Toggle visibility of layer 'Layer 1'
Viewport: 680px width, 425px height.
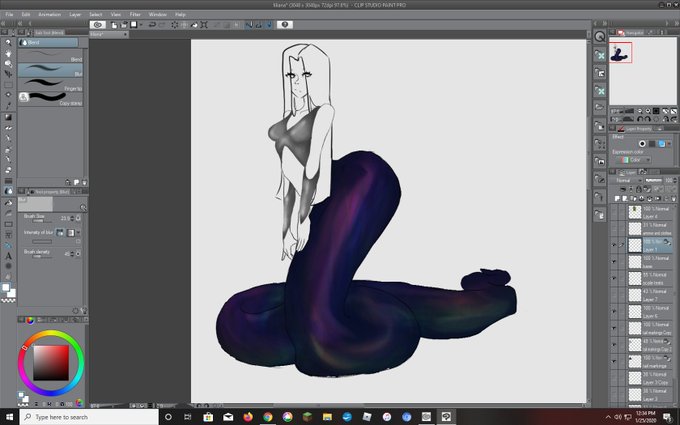pyautogui.click(x=614, y=245)
